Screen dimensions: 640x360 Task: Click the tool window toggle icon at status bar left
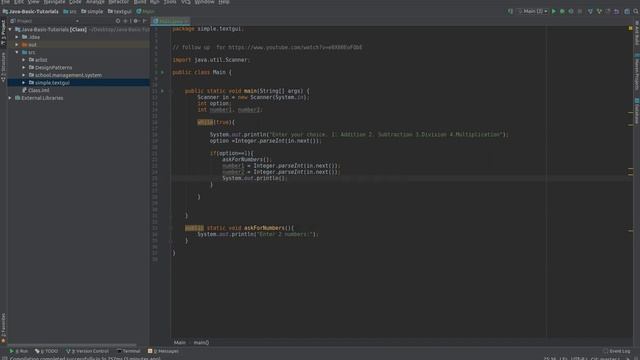[4, 358]
